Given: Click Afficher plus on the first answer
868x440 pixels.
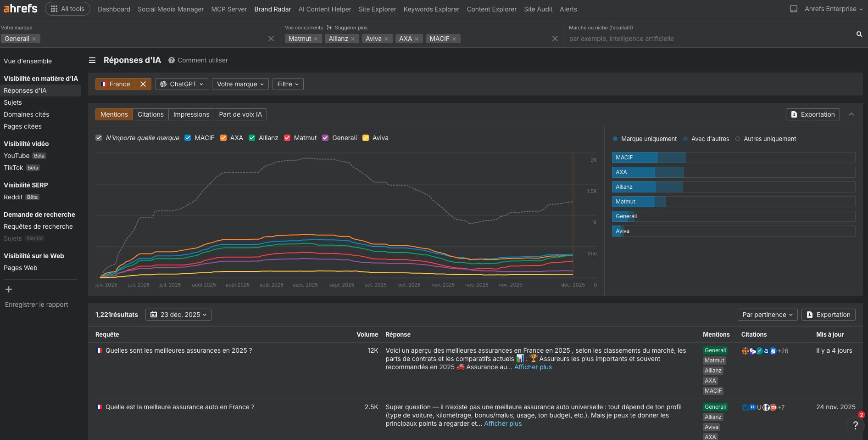Looking at the screenshot, I should click(533, 367).
